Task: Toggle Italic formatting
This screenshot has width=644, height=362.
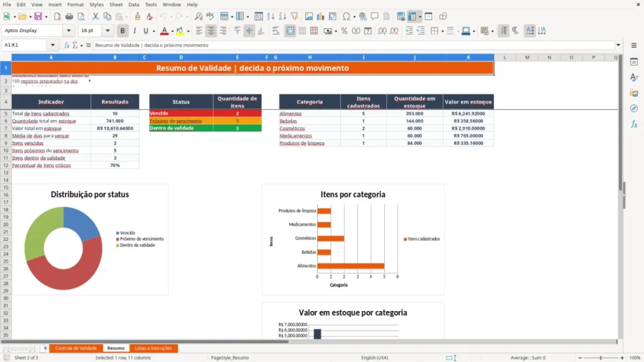Action: coord(135,31)
